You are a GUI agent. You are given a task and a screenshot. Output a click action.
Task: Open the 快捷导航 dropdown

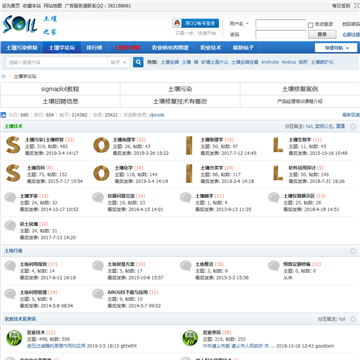click(x=336, y=48)
